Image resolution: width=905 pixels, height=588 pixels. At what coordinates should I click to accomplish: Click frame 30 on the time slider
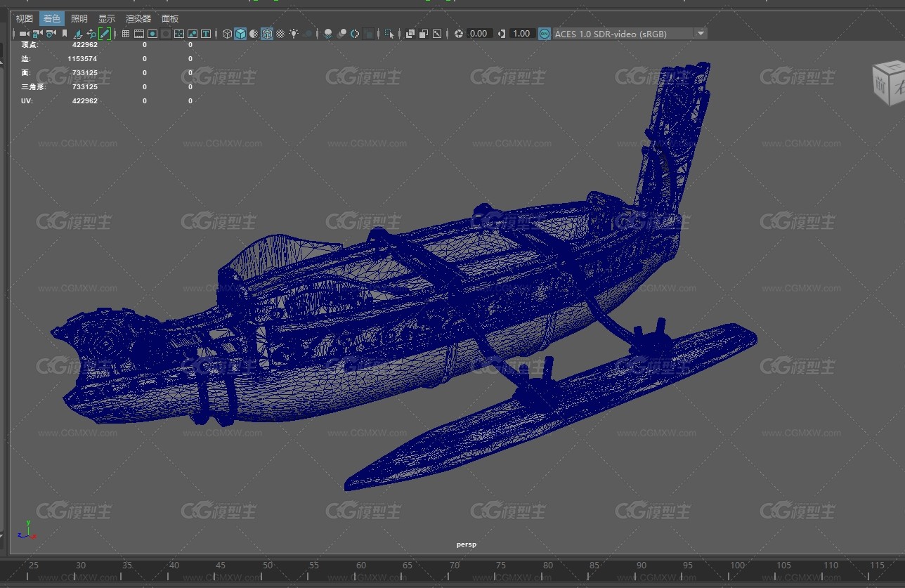coord(81,565)
